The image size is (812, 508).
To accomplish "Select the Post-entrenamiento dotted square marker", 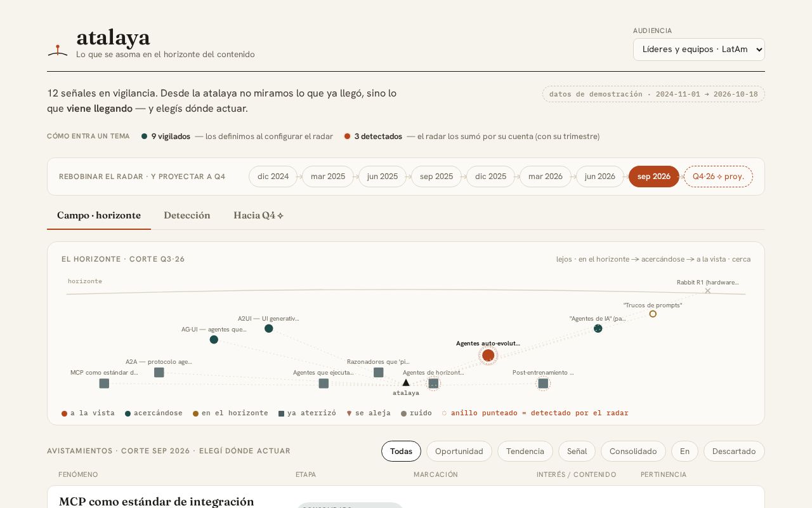I will (x=543, y=384).
